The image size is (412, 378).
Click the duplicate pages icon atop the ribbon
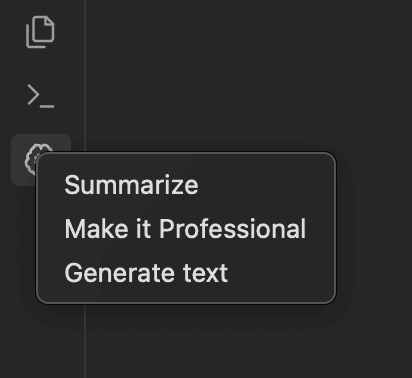40,32
